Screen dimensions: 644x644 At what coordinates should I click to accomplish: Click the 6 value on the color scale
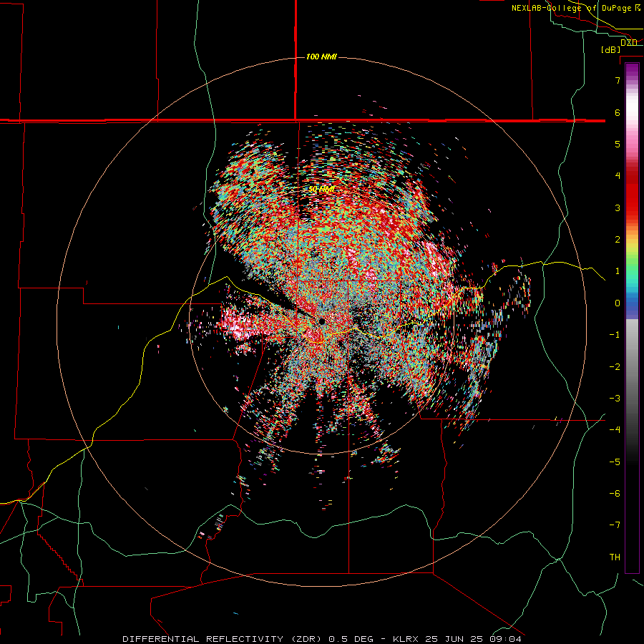tap(618, 112)
